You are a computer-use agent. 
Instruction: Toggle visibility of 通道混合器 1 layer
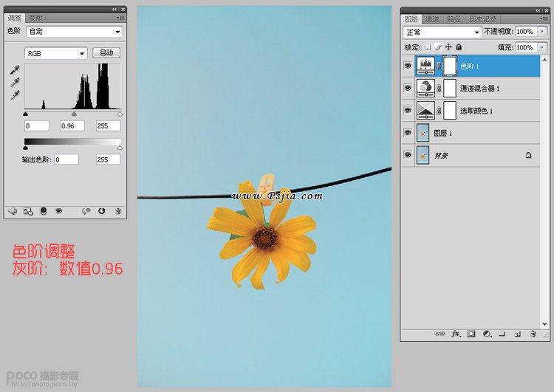pos(408,88)
